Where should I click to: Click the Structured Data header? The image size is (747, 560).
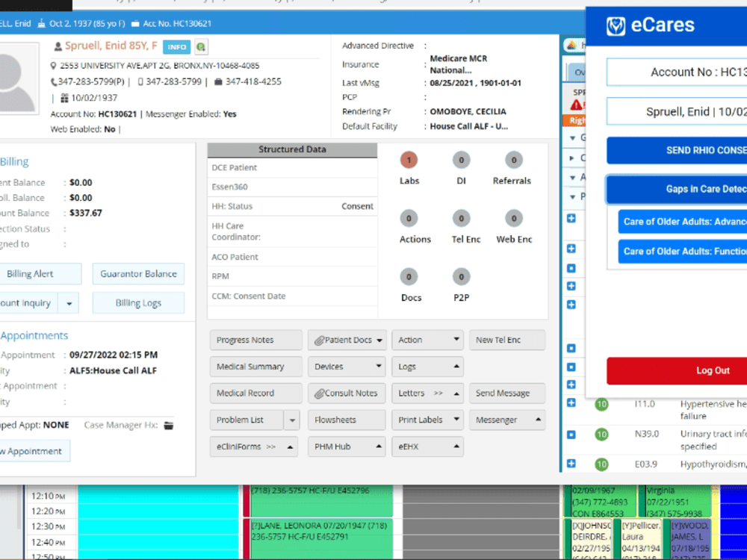point(293,149)
